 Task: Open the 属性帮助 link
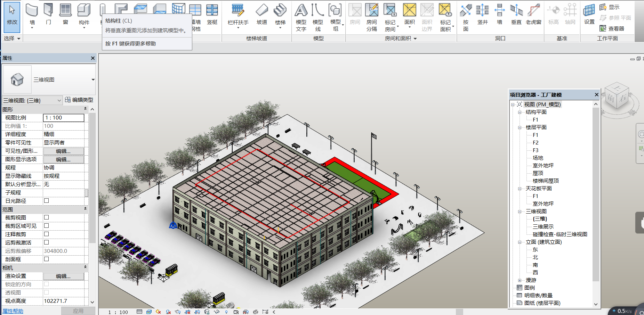pos(13,311)
